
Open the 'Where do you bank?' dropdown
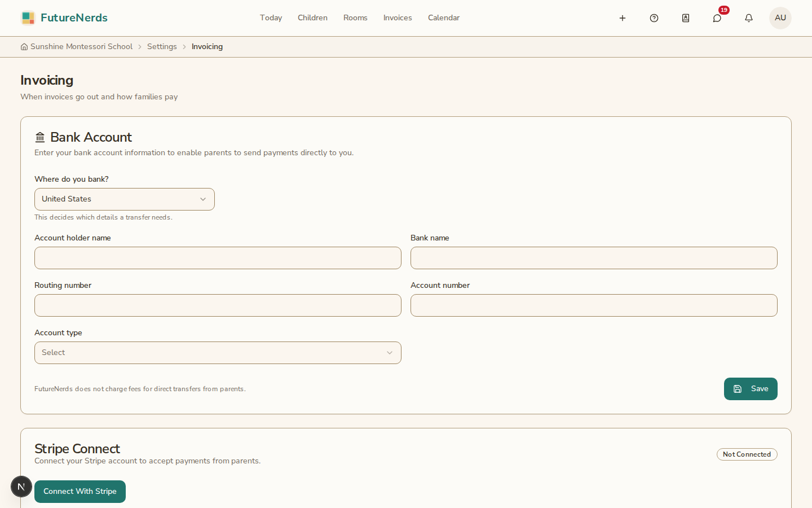pos(125,199)
